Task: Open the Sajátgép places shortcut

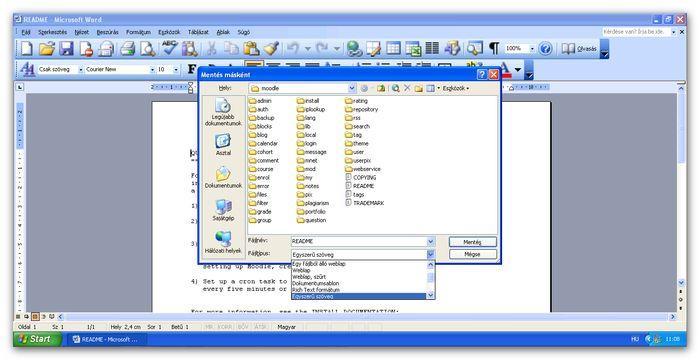Action: click(223, 210)
